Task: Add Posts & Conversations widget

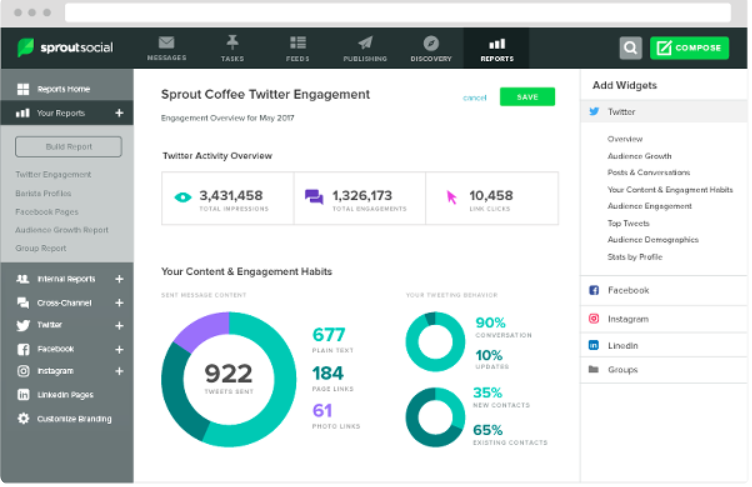Action: click(x=648, y=173)
